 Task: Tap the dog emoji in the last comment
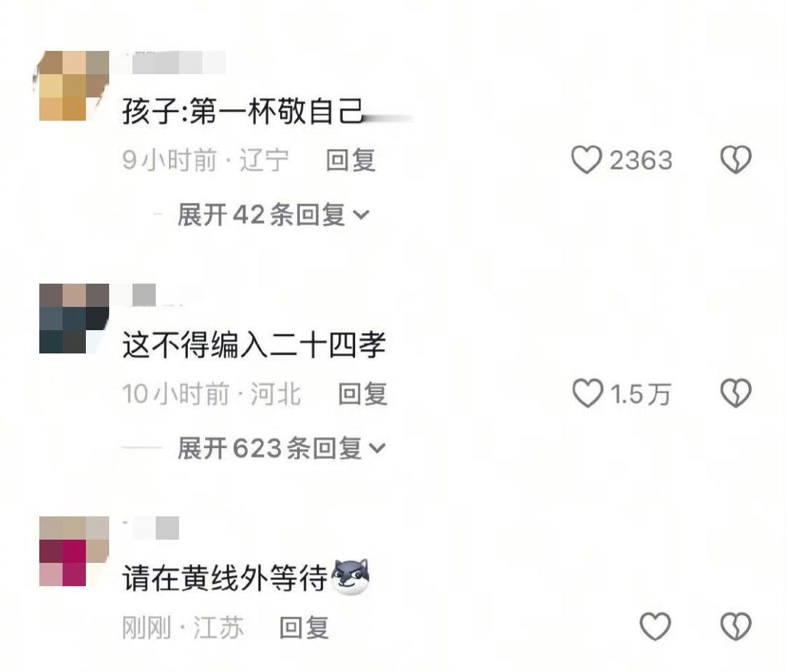[x=350, y=576]
